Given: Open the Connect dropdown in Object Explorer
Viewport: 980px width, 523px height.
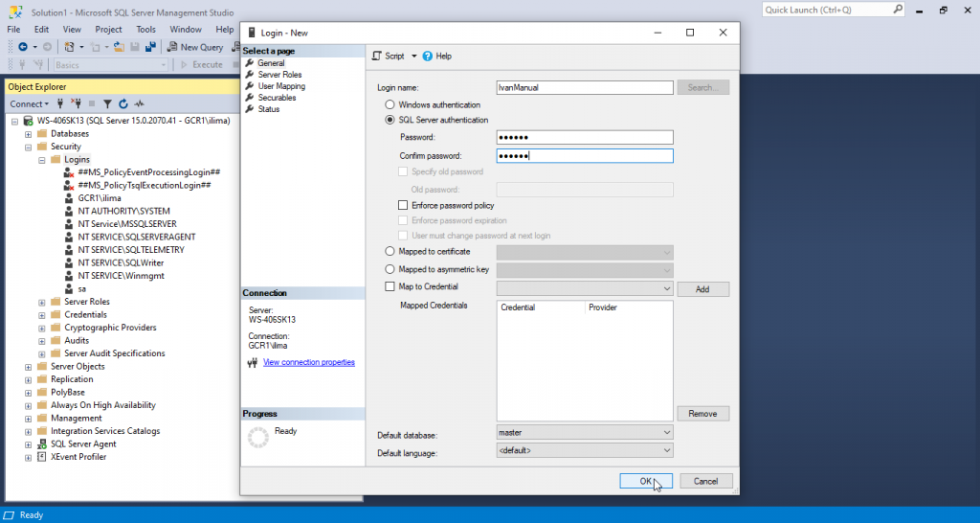Looking at the screenshot, I should 30,103.
